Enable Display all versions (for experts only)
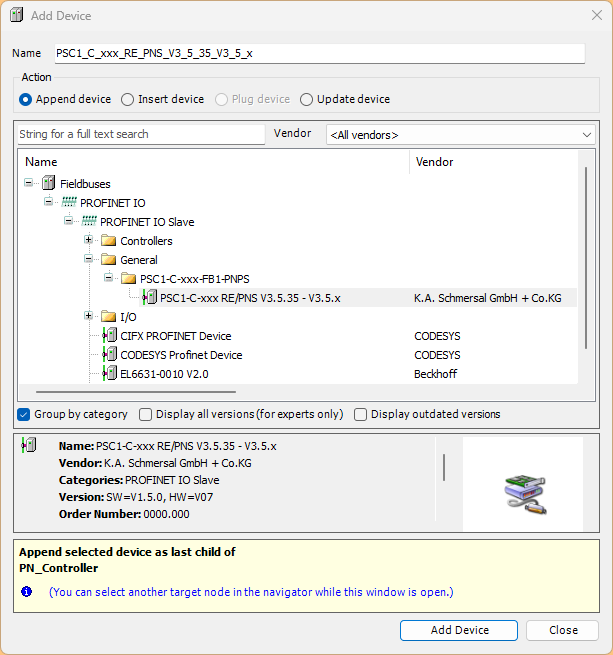This screenshot has width=613, height=655. (145, 414)
